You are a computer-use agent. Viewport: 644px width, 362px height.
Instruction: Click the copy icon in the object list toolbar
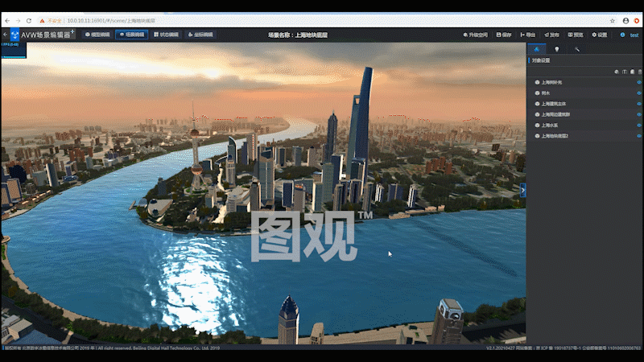632,72
